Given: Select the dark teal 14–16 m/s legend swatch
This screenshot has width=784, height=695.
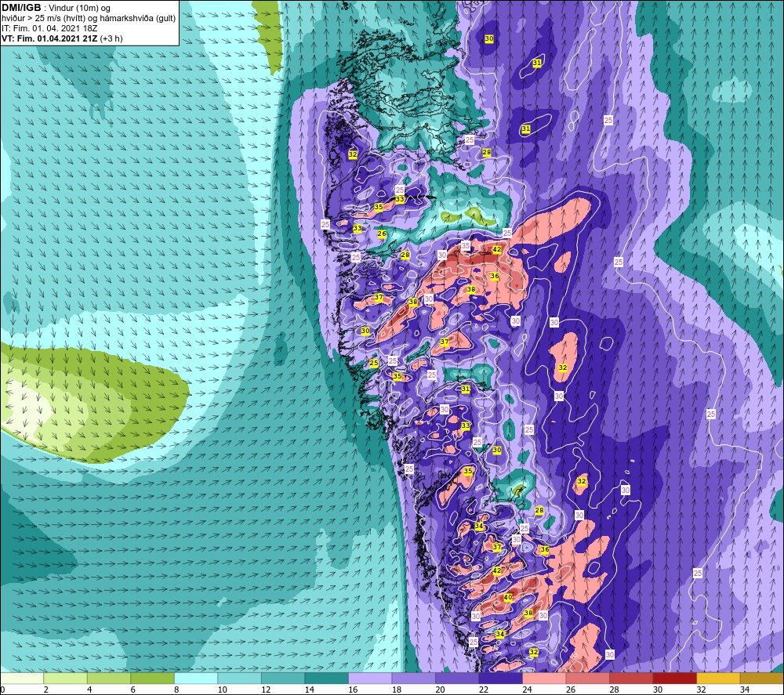Looking at the screenshot, I should [326, 679].
